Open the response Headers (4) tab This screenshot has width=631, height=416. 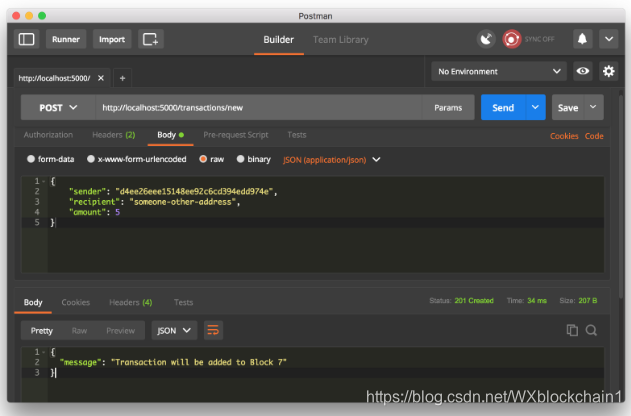(x=131, y=302)
